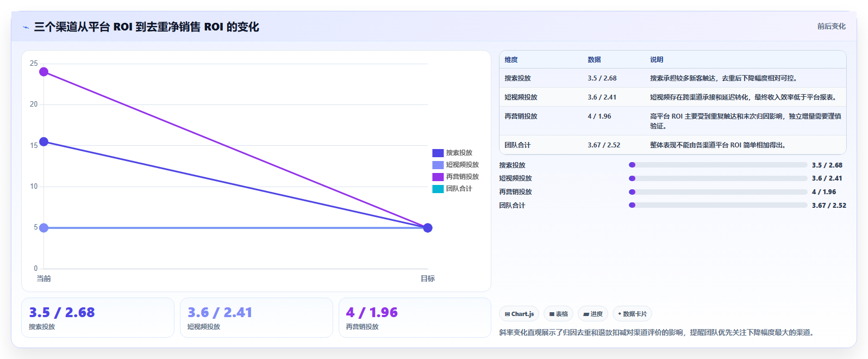Click the panel title 三个渠道从平台 ROI

(x=146, y=27)
